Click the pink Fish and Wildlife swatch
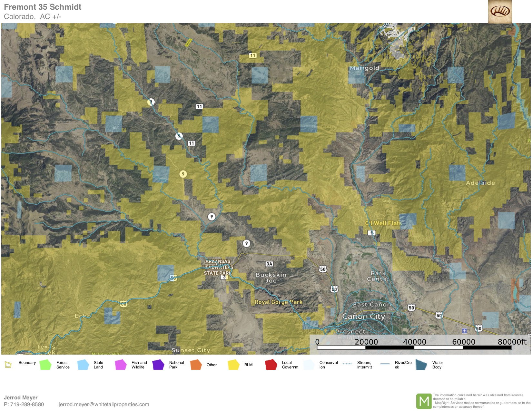Screen dimensions: 532x411 tap(121, 365)
